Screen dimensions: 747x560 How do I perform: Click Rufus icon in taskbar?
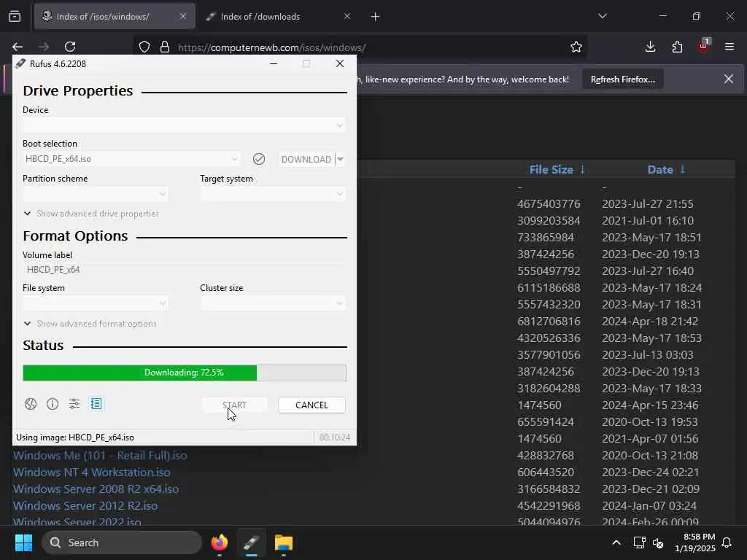pos(252,542)
